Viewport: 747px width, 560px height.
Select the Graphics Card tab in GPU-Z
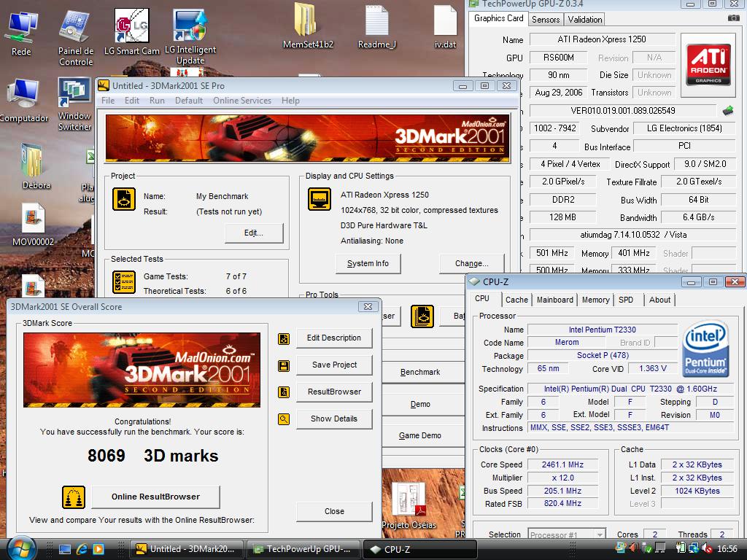(498, 18)
